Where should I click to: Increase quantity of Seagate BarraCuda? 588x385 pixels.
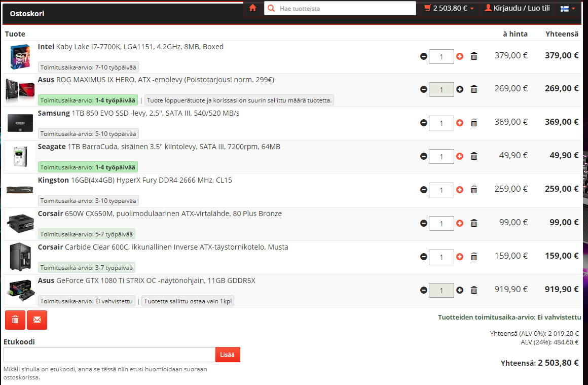pyautogui.click(x=460, y=156)
